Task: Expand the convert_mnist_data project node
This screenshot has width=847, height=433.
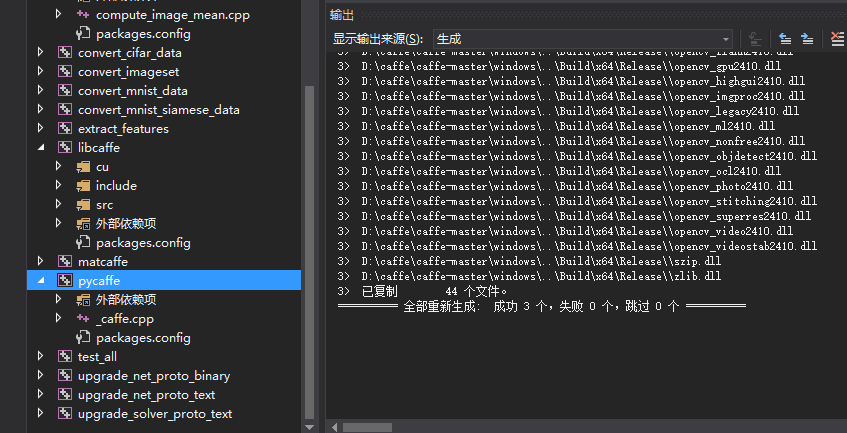Action: (41, 90)
